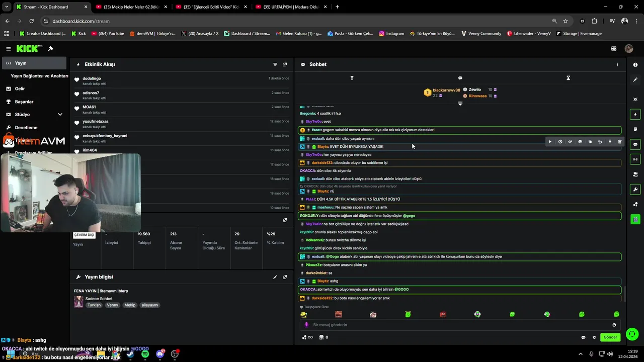Image resolution: width=644 pixels, height=362 pixels.
Task: Select yusufmetaxas follow event
Action: [x=182, y=124]
